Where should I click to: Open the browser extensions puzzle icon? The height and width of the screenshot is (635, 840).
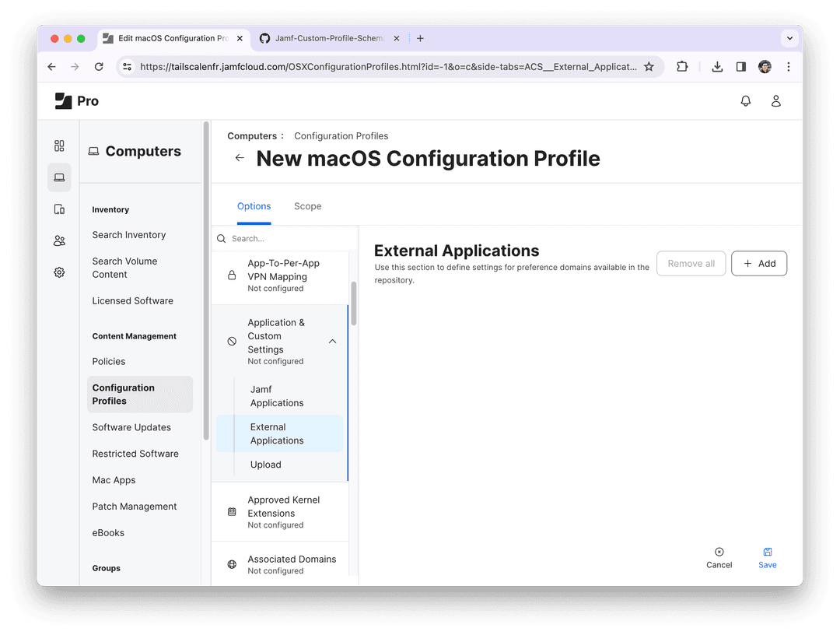682,67
